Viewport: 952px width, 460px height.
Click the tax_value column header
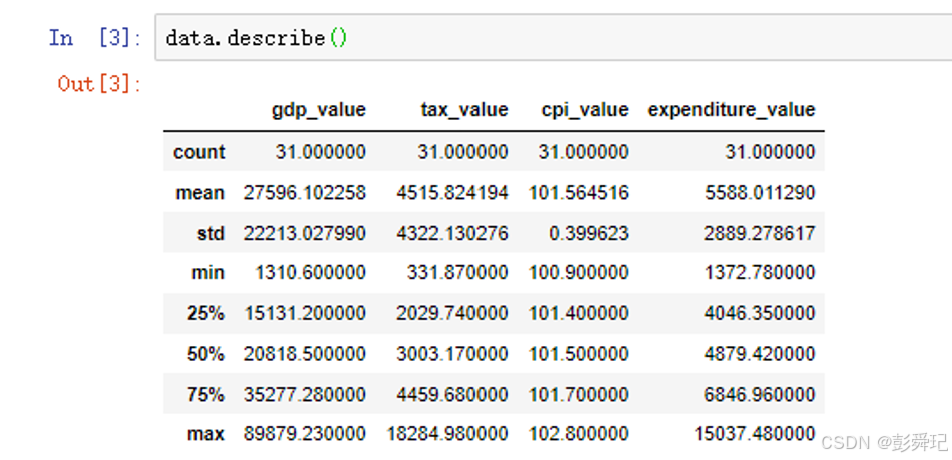[x=464, y=110]
